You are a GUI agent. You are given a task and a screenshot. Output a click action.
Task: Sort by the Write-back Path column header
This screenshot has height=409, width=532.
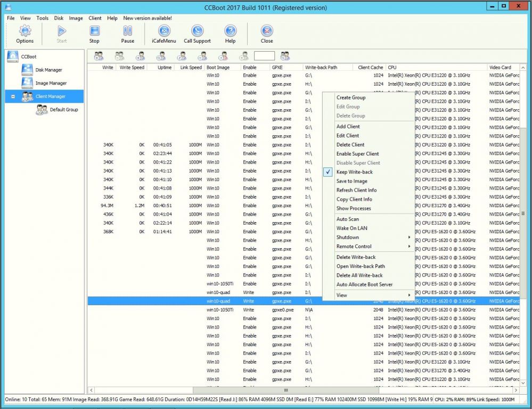coord(328,68)
